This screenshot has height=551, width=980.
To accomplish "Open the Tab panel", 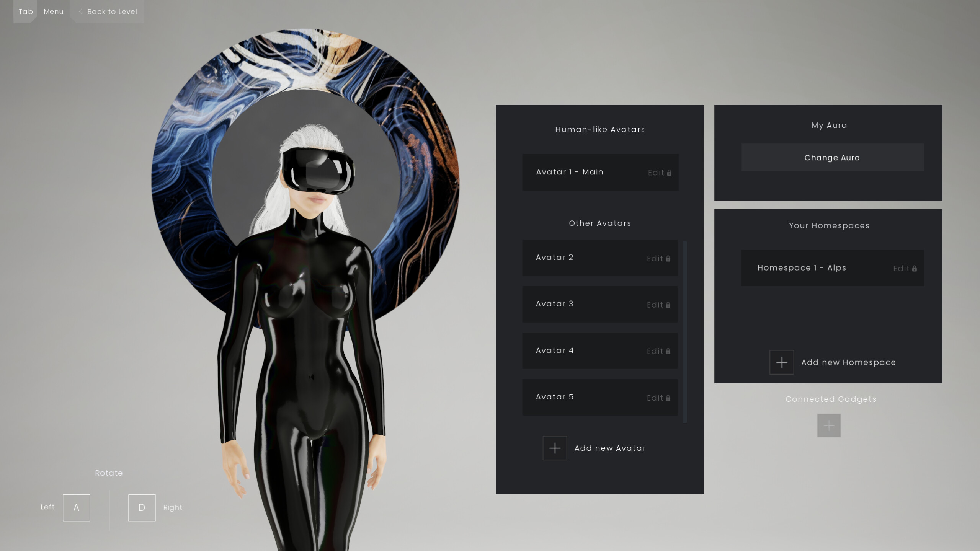I will coord(25,11).
